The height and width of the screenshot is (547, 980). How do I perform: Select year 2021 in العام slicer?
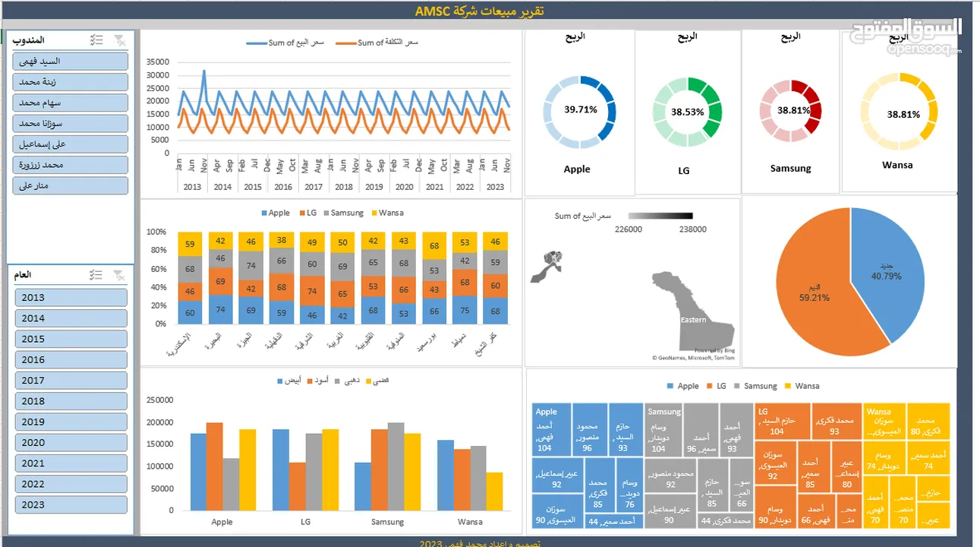point(71,463)
